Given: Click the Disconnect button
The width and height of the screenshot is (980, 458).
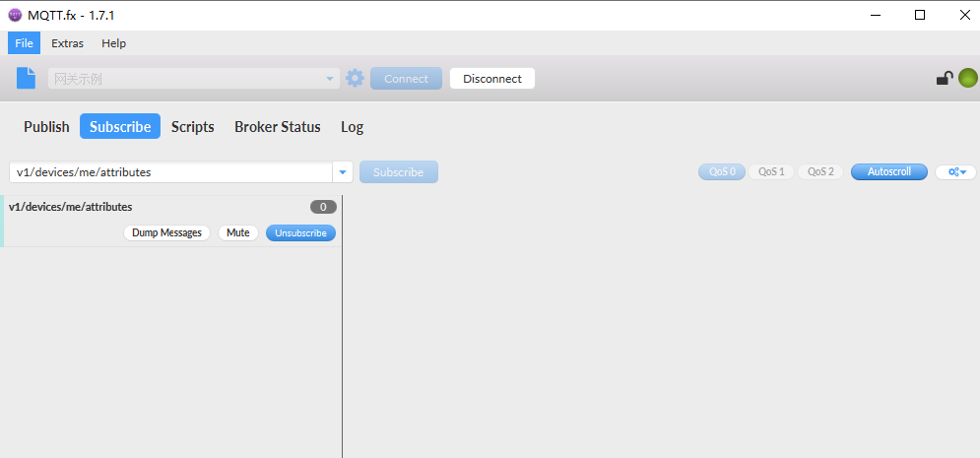Looking at the screenshot, I should [492, 79].
